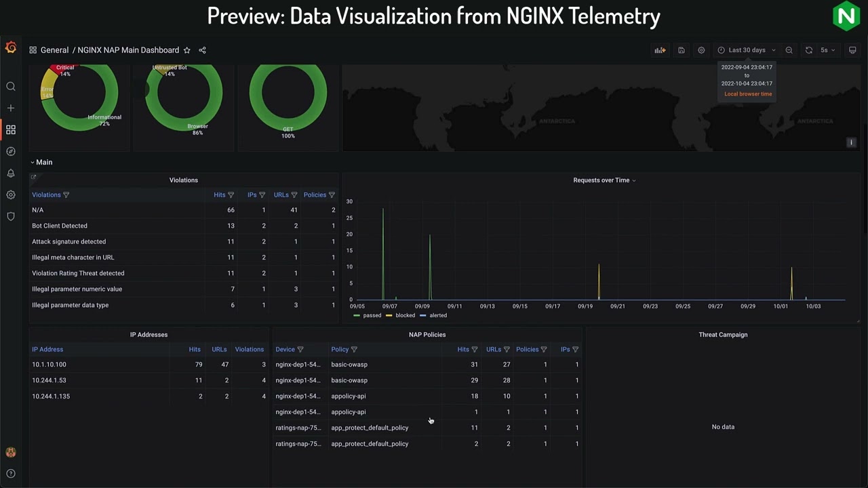Open the Last 30 days time picker
Viewport: 868px width, 488px height.
coord(747,50)
